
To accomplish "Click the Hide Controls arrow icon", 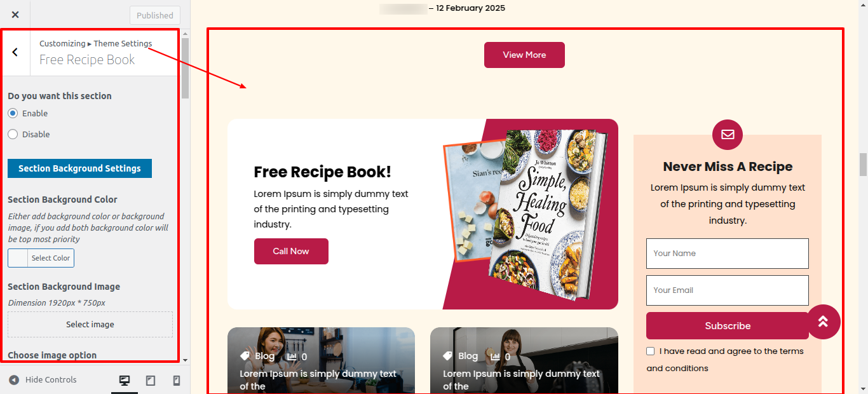I will pyautogui.click(x=14, y=380).
